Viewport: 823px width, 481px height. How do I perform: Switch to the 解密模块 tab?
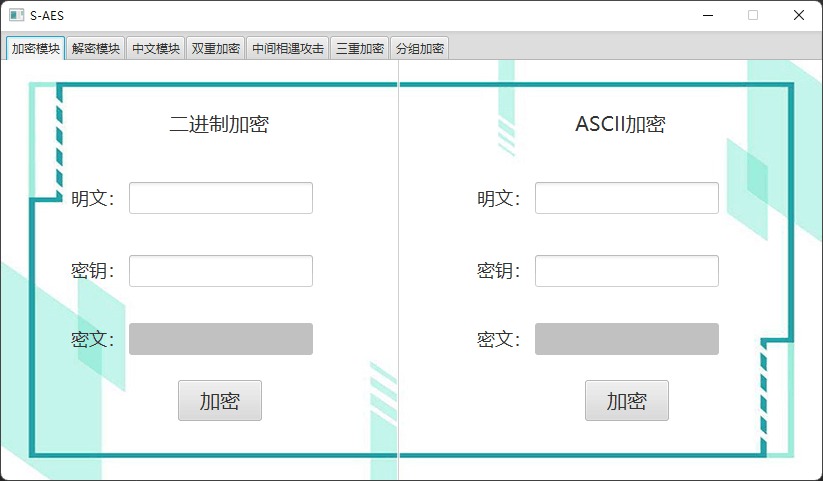point(96,48)
